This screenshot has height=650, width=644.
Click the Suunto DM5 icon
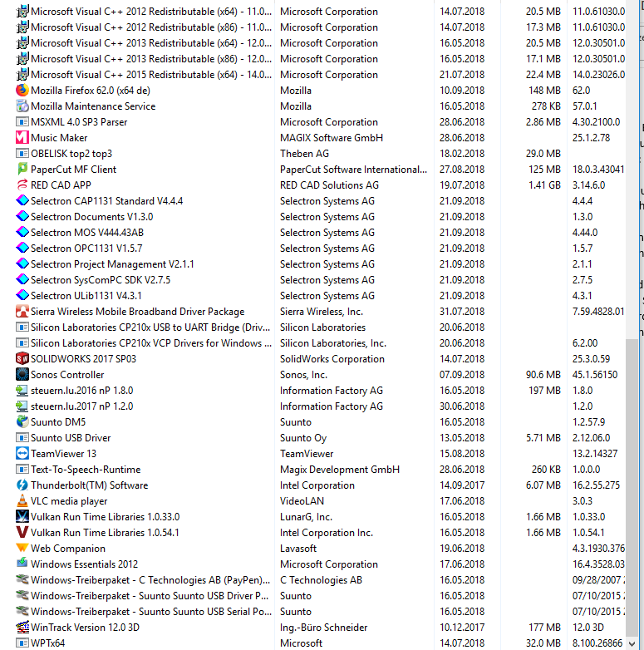[x=22, y=421]
